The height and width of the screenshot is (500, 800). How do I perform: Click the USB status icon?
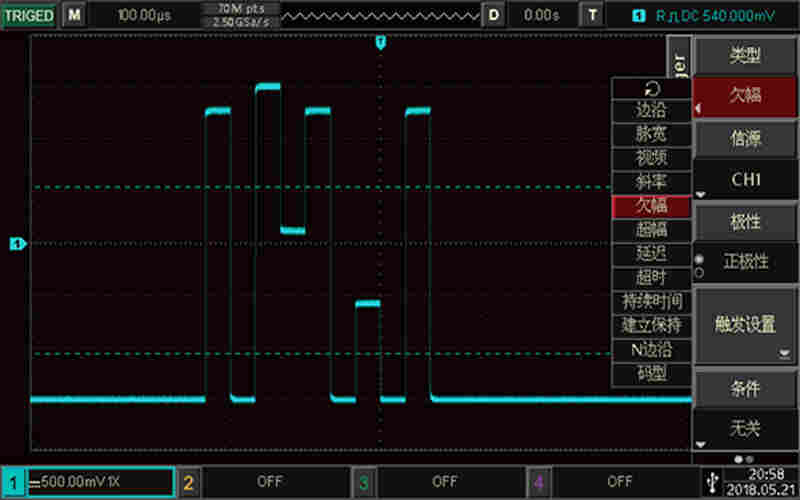(x=711, y=480)
